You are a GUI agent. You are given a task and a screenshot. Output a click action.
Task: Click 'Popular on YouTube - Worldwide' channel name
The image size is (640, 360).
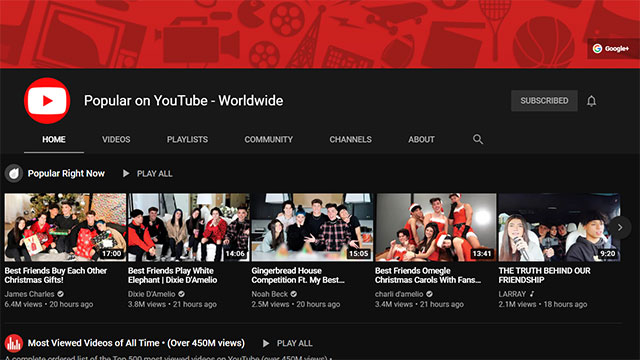[183, 101]
